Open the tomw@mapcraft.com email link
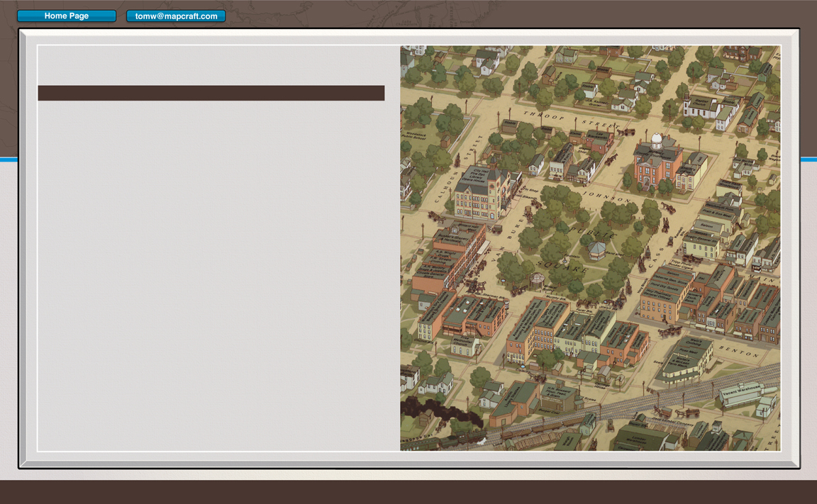This screenshot has width=817, height=504. (x=176, y=16)
